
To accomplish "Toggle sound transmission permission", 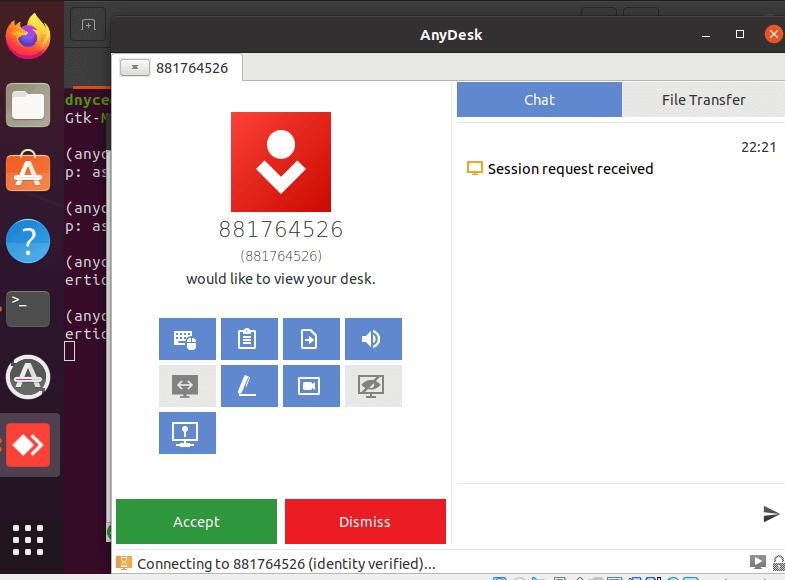I will pos(373,339).
